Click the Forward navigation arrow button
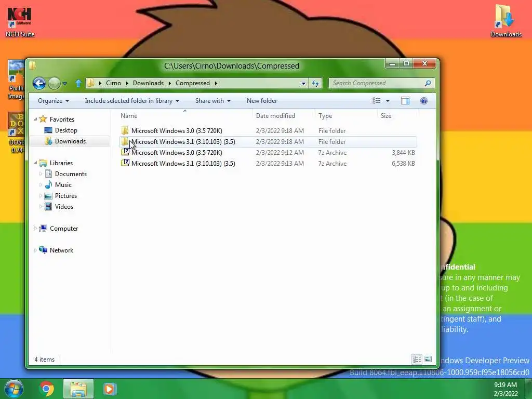532x399 pixels. (x=54, y=83)
